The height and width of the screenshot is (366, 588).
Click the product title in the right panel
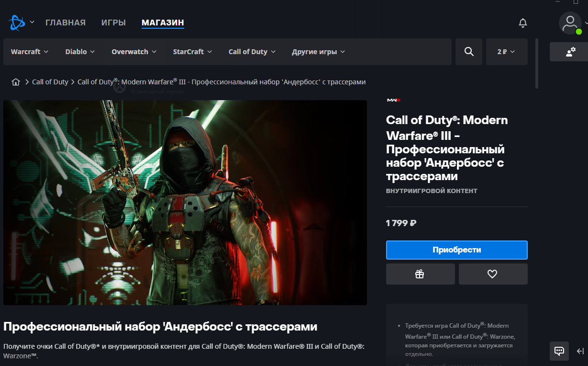point(447,148)
